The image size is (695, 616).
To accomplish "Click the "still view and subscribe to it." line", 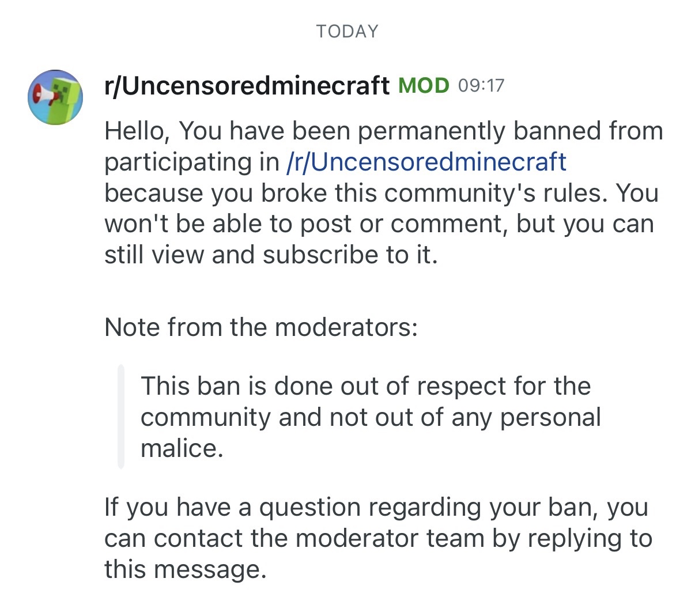I will pos(271,255).
